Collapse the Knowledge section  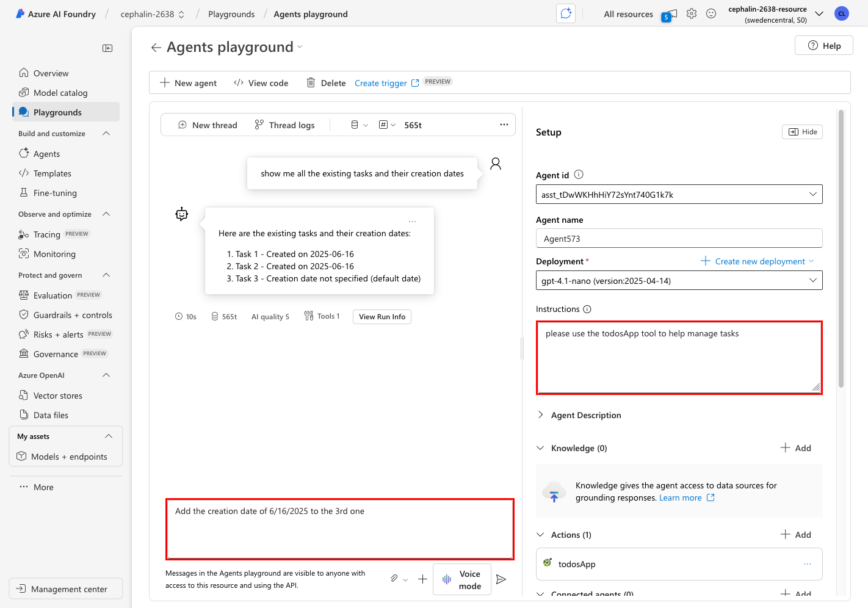[x=540, y=448]
